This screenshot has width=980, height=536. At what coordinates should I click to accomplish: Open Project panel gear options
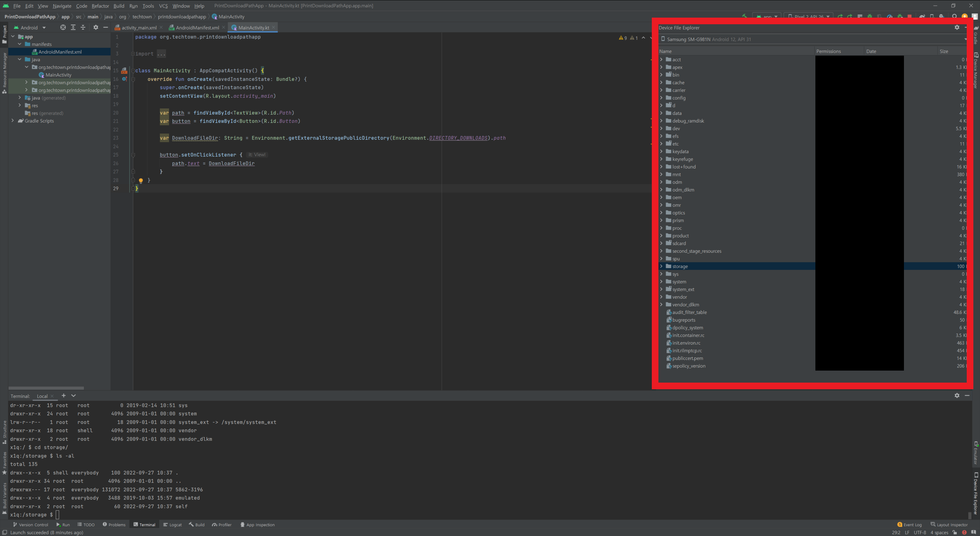point(95,27)
